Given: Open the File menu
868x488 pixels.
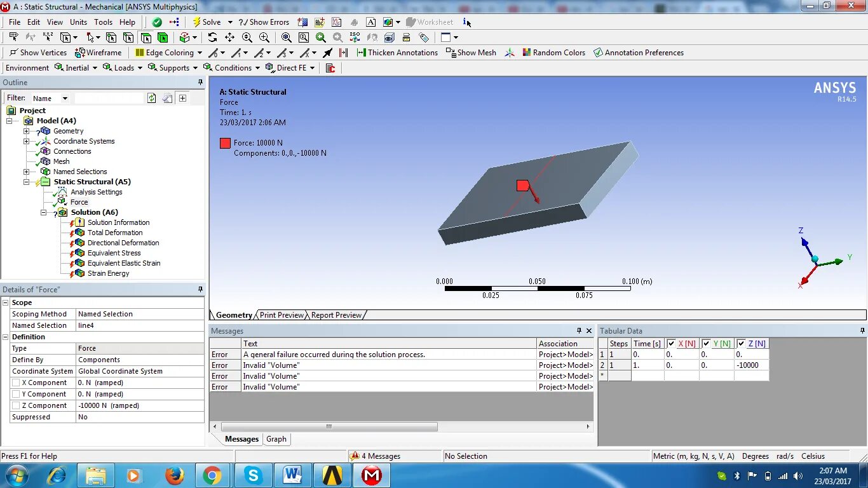Looking at the screenshot, I should tap(15, 22).
